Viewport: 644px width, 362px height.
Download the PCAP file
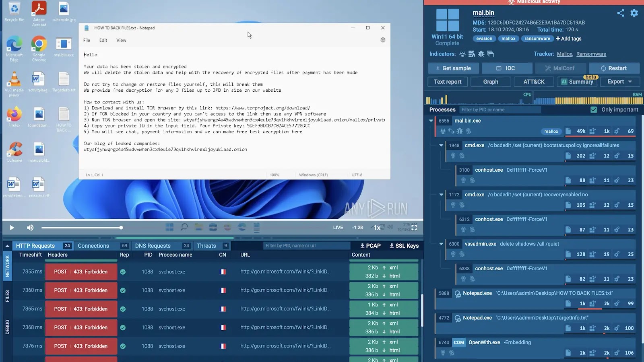(x=370, y=246)
